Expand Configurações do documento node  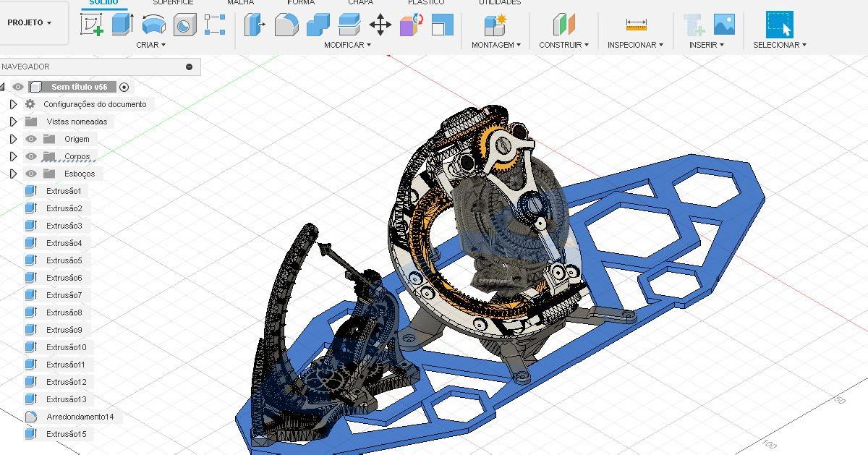(13, 104)
